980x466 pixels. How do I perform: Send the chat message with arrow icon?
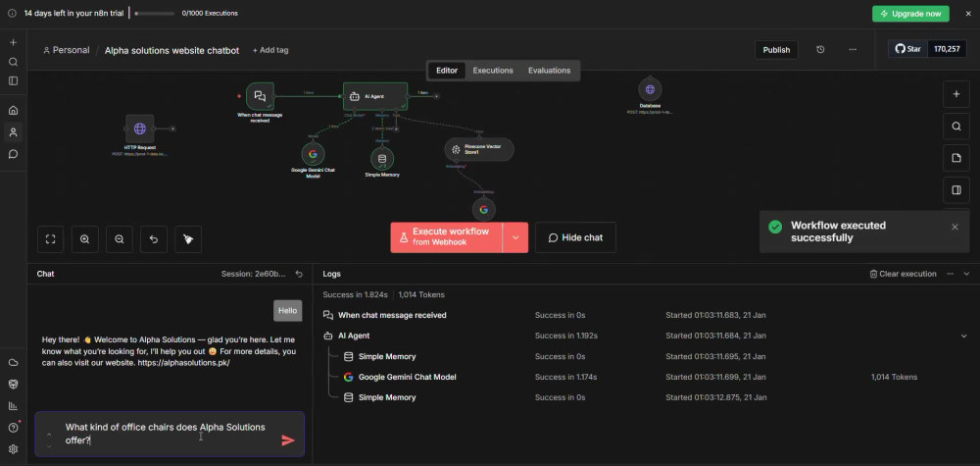pyautogui.click(x=288, y=440)
